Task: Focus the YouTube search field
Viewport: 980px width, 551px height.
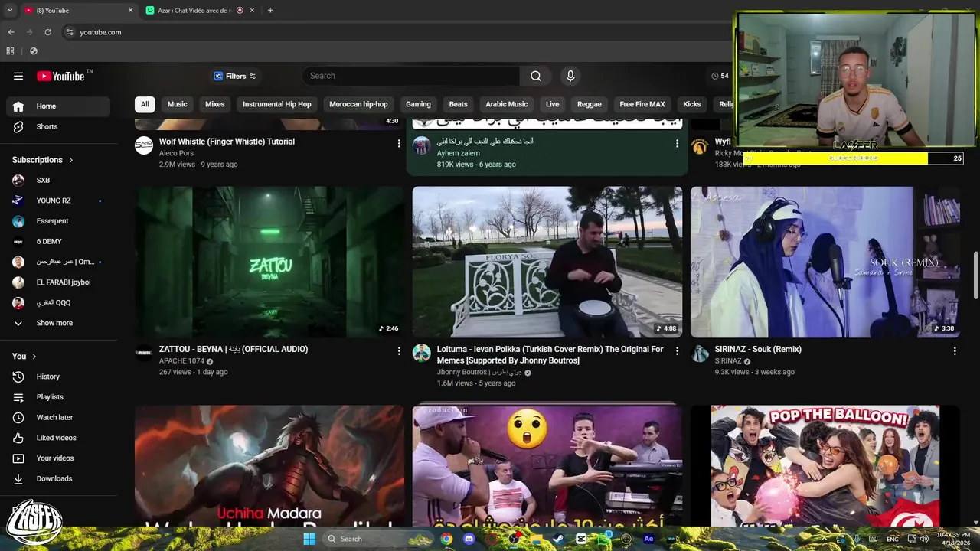Action: coord(412,76)
